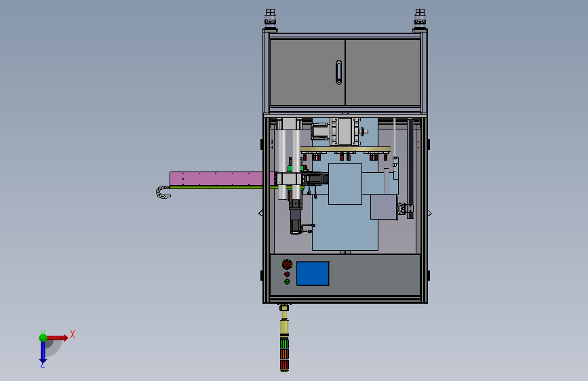The width and height of the screenshot is (588, 381).
Task: Pick the purple-gray box at right of platform
Action: pyautogui.click(x=384, y=207)
